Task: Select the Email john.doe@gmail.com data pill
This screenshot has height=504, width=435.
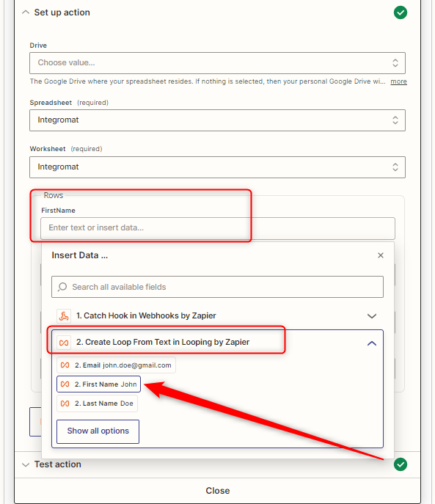Action: [116, 365]
